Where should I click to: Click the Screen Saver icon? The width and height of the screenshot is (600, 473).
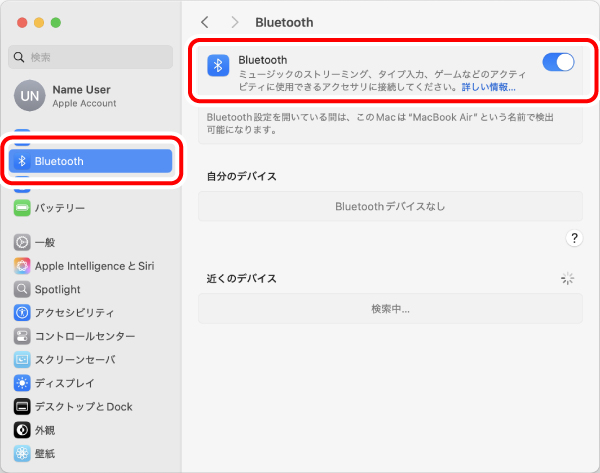point(22,359)
